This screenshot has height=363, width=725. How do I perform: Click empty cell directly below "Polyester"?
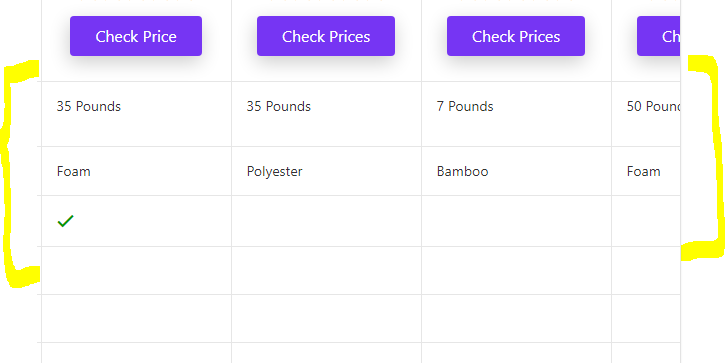tap(326, 221)
